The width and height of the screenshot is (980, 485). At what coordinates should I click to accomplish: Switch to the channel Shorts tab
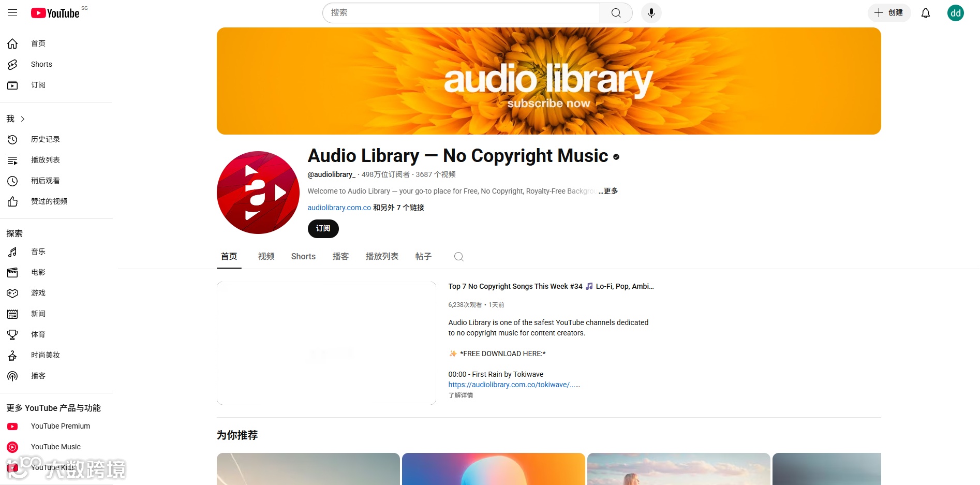point(303,256)
